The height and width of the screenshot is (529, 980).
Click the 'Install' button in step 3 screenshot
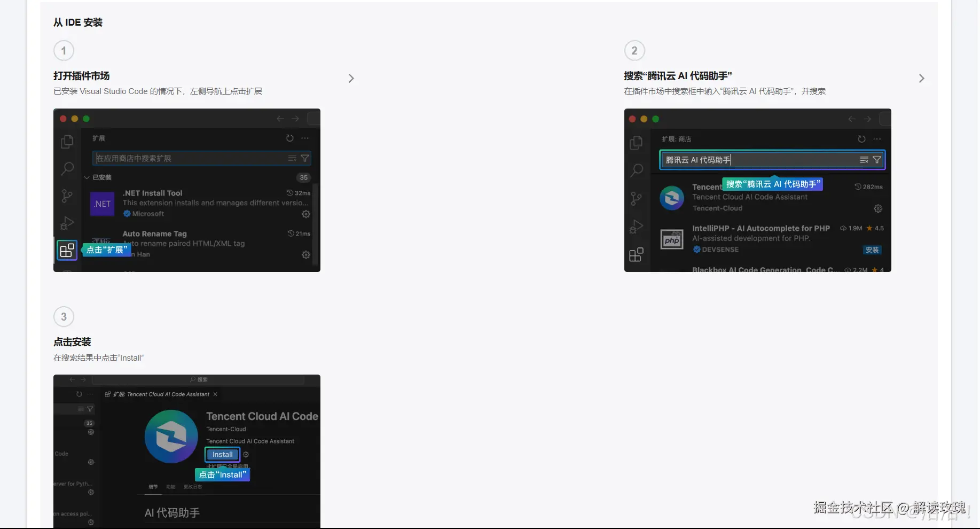click(x=223, y=455)
